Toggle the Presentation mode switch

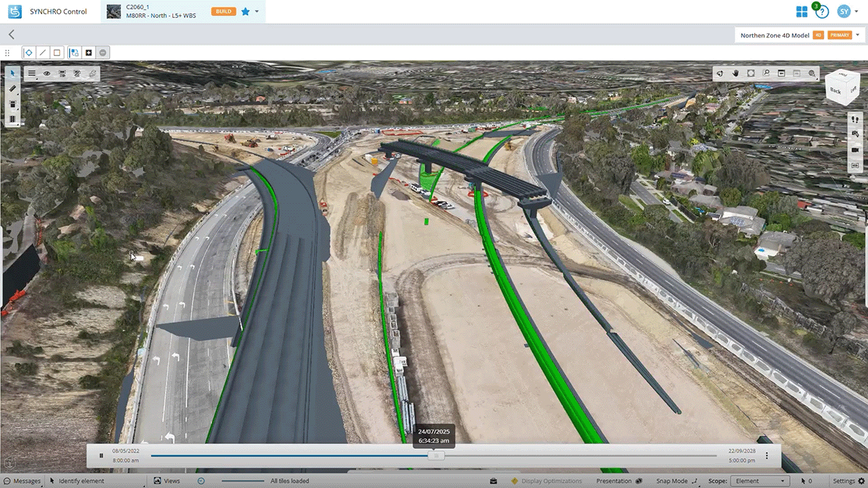coord(638,481)
